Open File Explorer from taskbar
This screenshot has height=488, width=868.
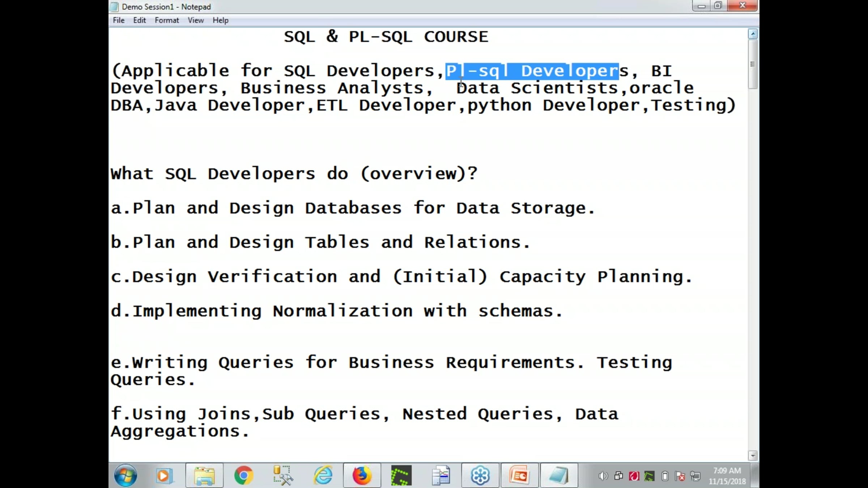pos(204,476)
